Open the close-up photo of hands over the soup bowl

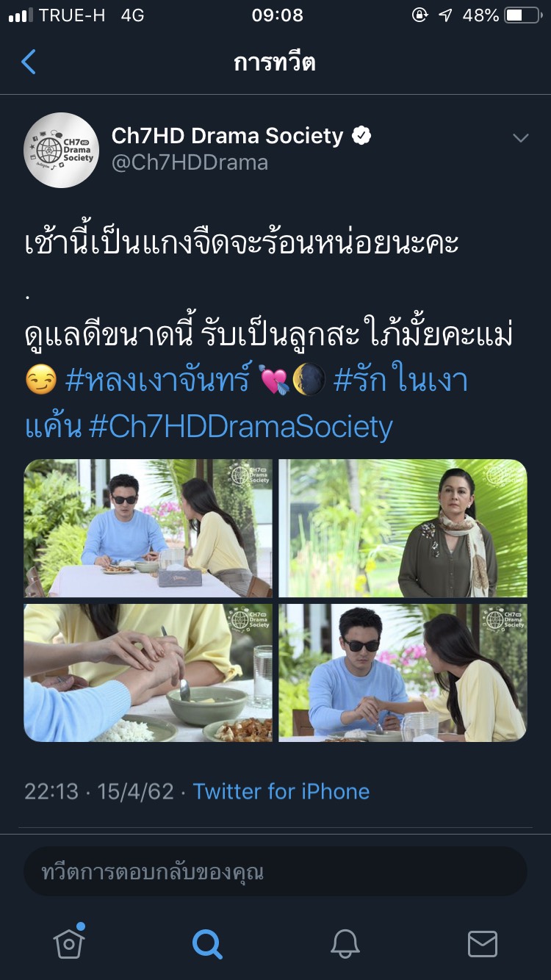pos(148,673)
